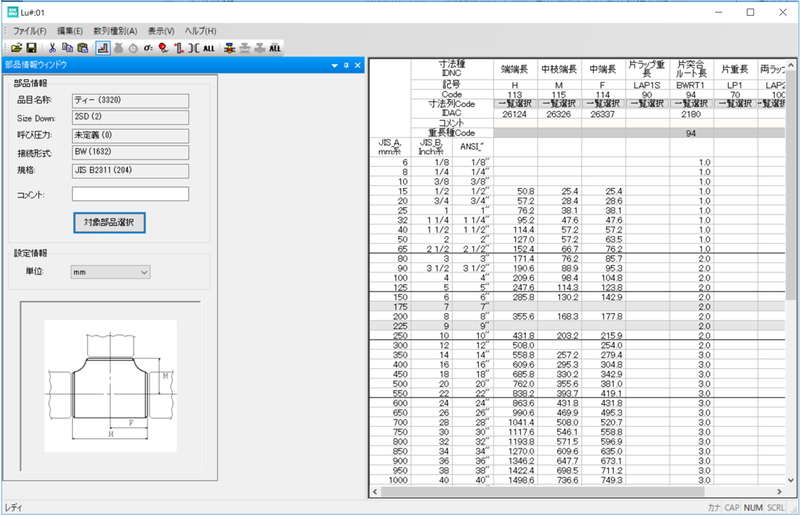
Task: Open the 数列種別(A) menu
Action: click(116, 31)
